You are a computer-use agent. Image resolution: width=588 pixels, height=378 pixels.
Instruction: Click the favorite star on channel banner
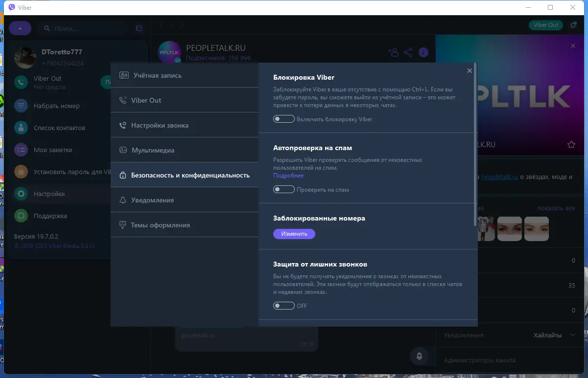click(571, 145)
